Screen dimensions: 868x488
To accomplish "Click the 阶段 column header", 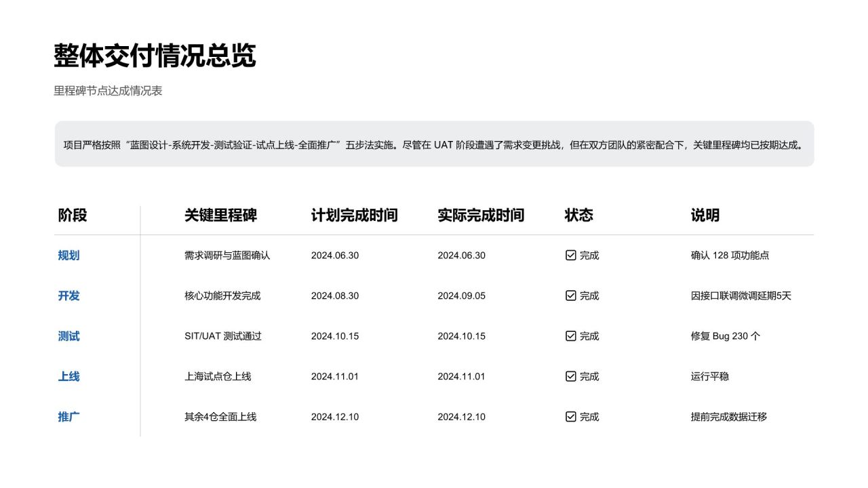I will click(x=73, y=216).
